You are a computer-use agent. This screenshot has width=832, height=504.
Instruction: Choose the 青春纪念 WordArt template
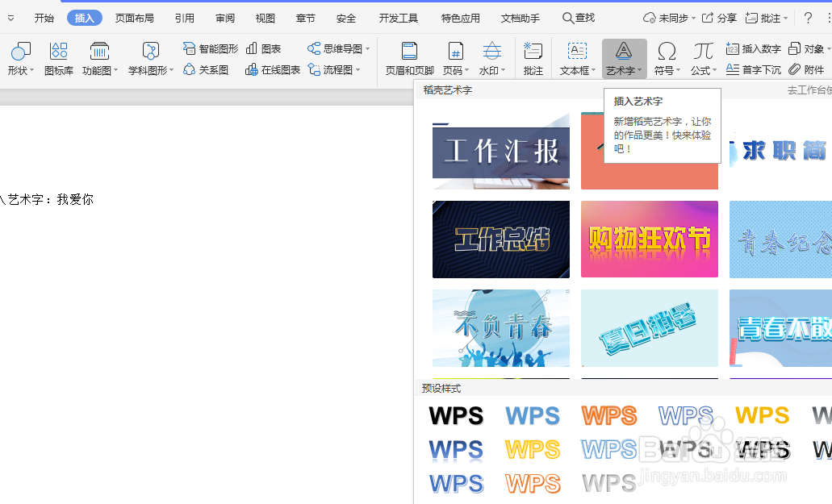pyautogui.click(x=780, y=239)
